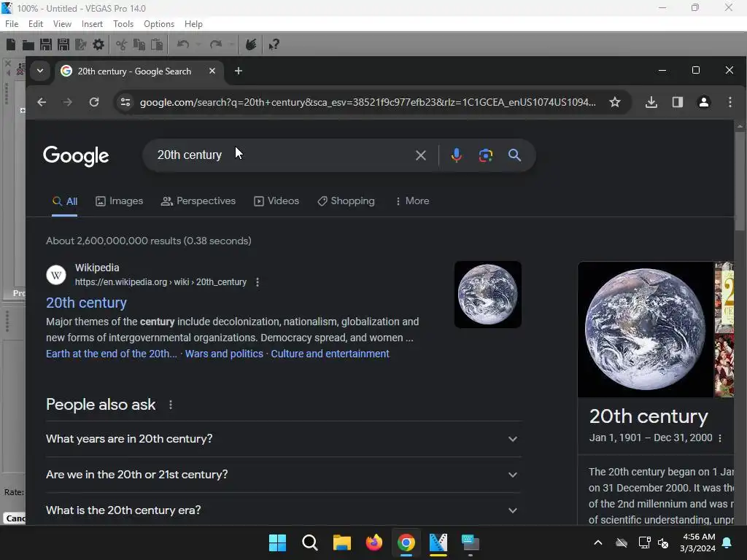Switch to Shopping results tab
Image resolution: width=747 pixels, height=560 pixels.
(346, 201)
